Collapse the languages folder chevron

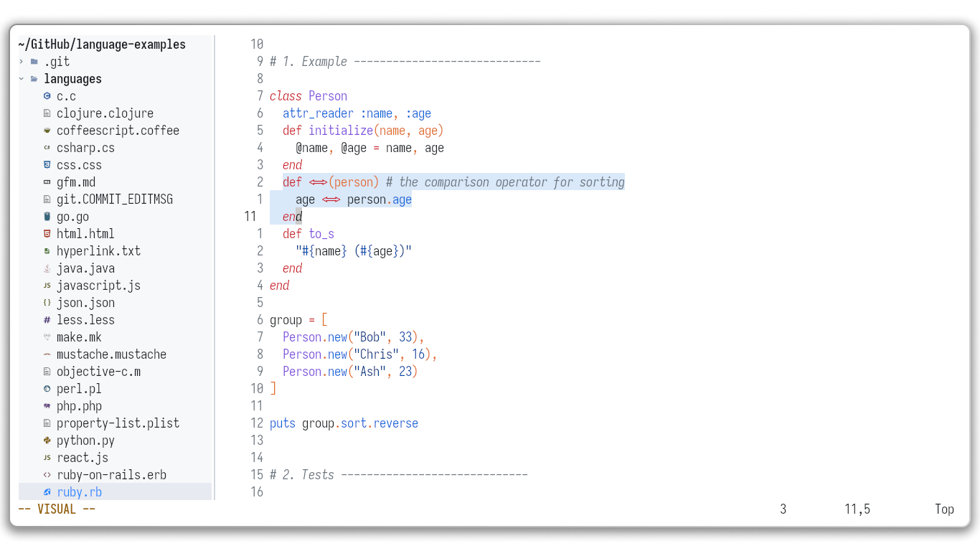pyautogui.click(x=22, y=79)
